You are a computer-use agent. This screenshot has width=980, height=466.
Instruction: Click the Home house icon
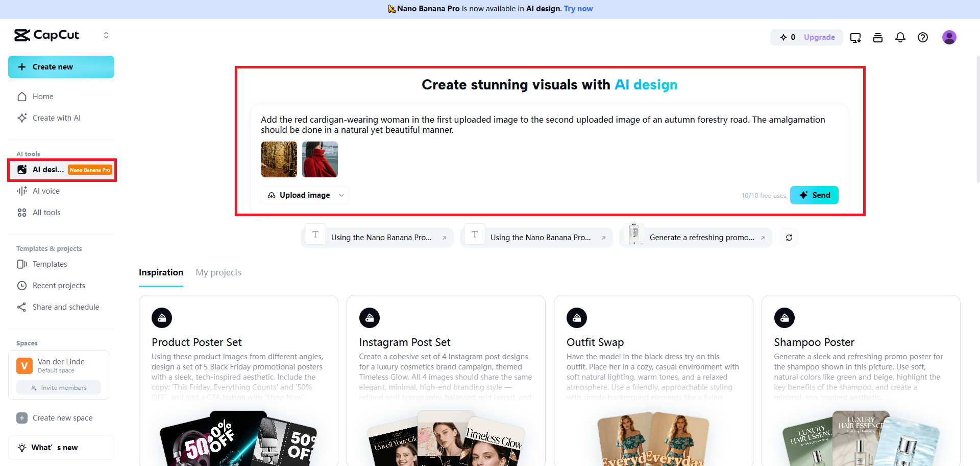point(22,97)
